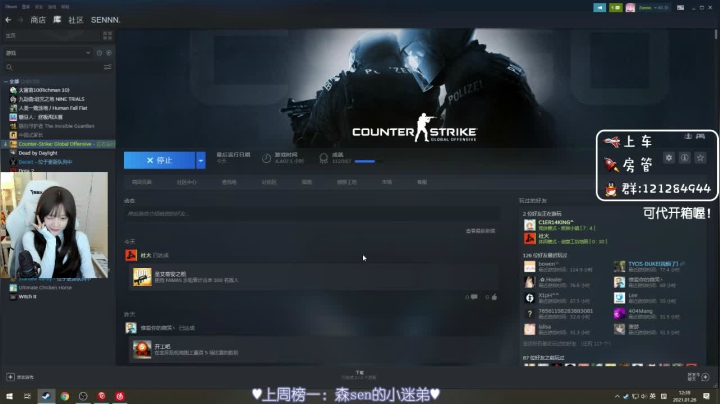Toggle favorite star for Counter-Strike
720x404 pixels.
coord(700,157)
